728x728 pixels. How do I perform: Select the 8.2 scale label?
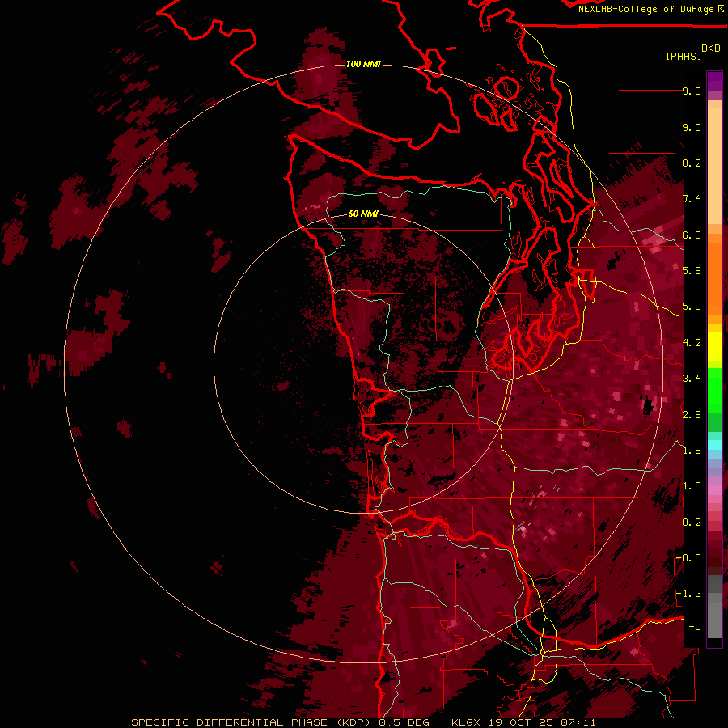pos(692,163)
